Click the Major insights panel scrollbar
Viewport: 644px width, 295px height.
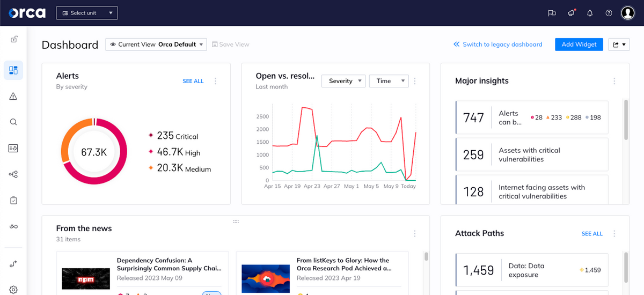tap(626, 119)
